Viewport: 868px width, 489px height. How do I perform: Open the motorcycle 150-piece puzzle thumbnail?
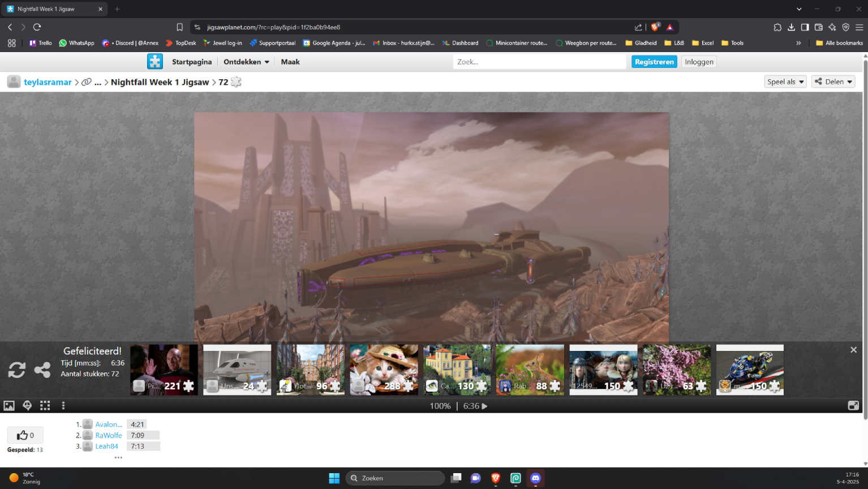(750, 370)
